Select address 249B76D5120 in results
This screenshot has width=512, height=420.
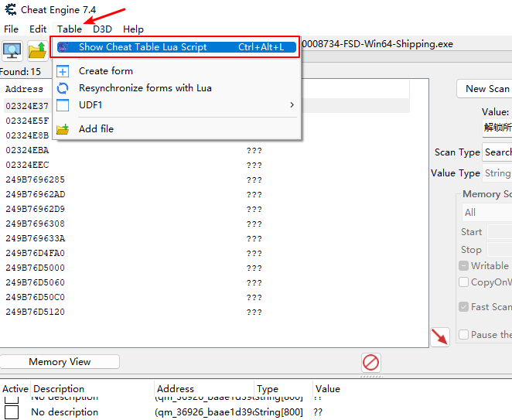pos(36,312)
